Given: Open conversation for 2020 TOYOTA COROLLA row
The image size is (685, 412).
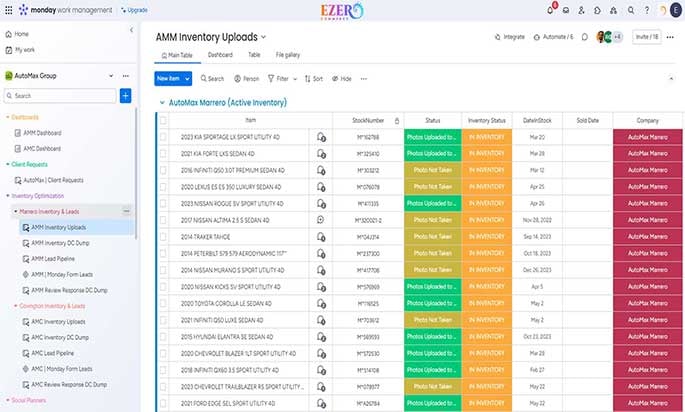Looking at the screenshot, I should click(321, 303).
